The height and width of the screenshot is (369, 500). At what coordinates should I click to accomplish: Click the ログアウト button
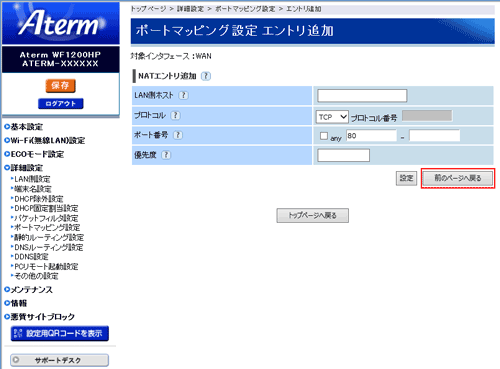point(61,104)
